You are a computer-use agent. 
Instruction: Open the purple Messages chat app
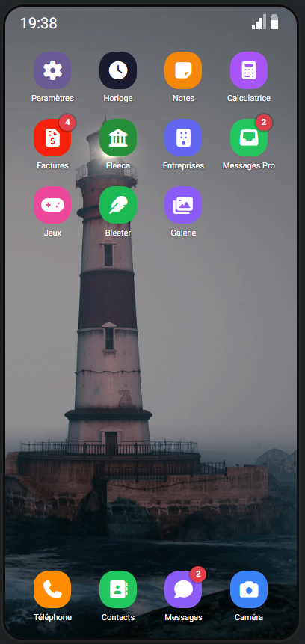point(183,589)
